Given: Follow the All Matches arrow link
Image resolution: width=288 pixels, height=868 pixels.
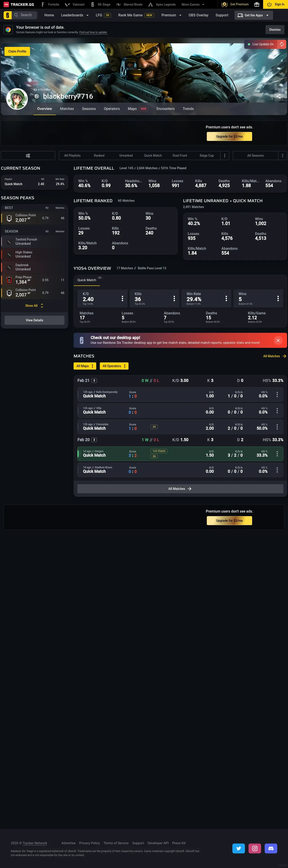Looking at the screenshot, I should click(275, 356).
